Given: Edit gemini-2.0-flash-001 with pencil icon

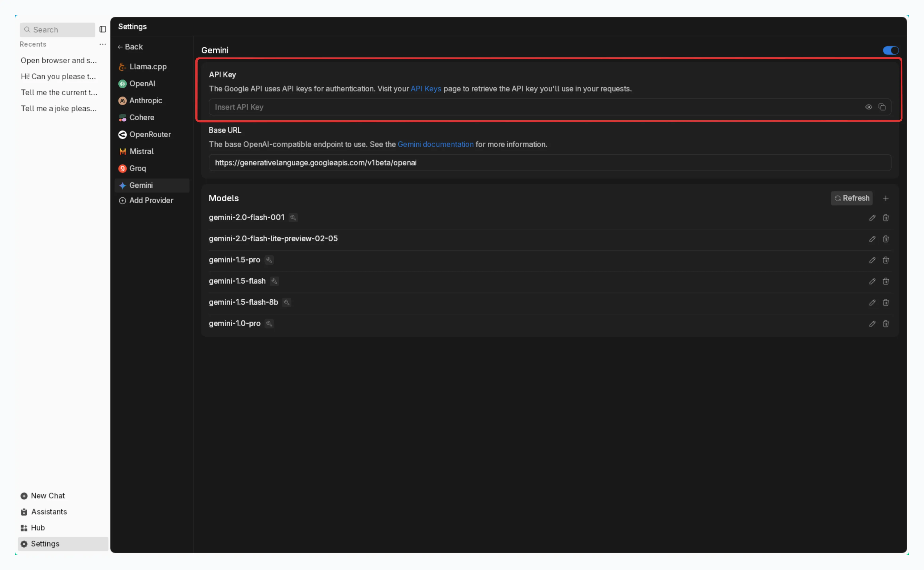Looking at the screenshot, I should pyautogui.click(x=872, y=218).
